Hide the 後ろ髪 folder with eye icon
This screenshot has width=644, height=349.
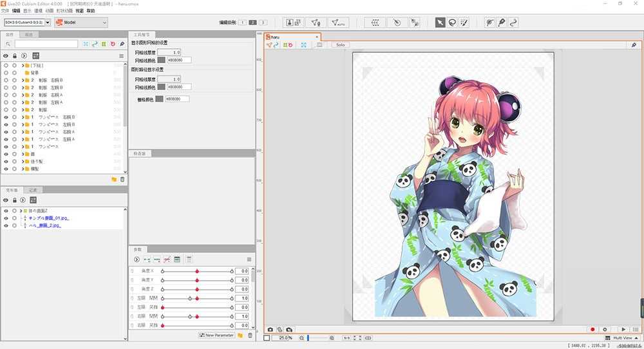[x=6, y=162]
